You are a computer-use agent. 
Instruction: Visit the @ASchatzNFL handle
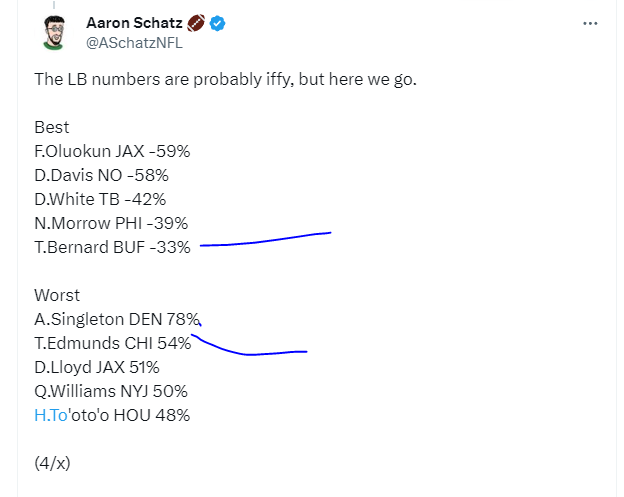tap(134, 43)
